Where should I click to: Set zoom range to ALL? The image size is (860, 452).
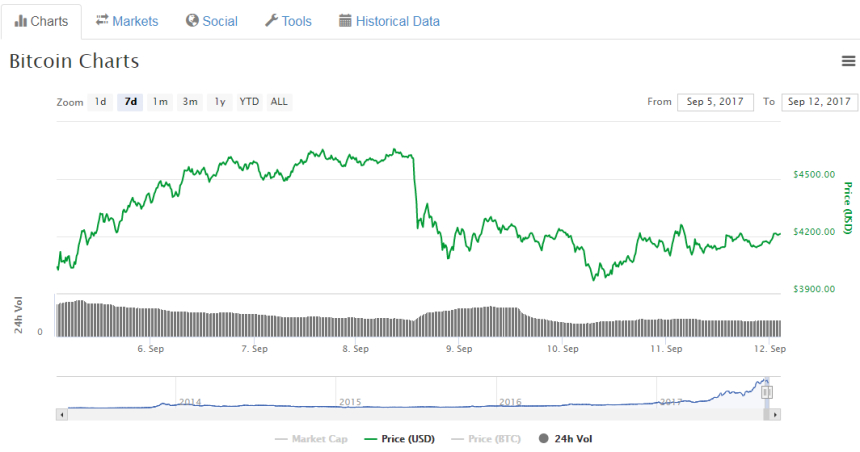[279, 102]
